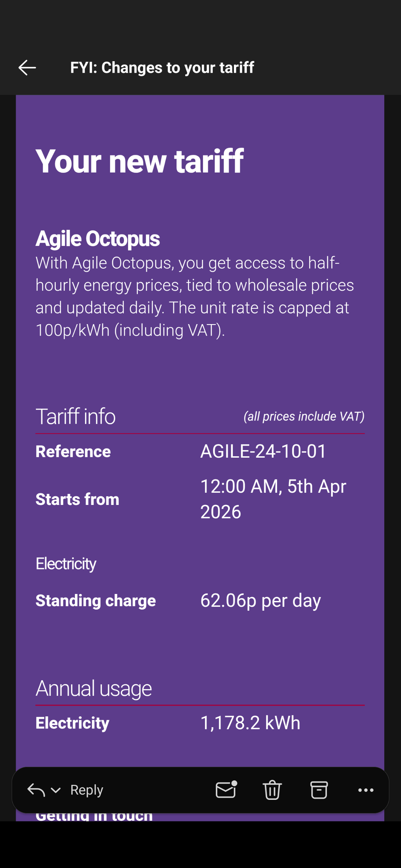401x868 pixels.
Task: Archive the email using box icon
Action: [319, 790]
